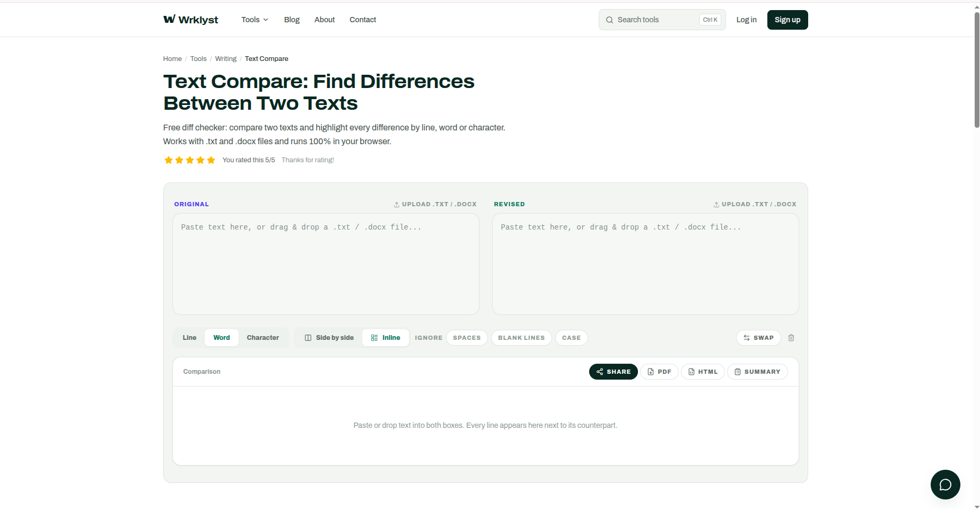This screenshot has width=980, height=509.
Task: Open the Tools breadcrumb link
Action: (198, 59)
